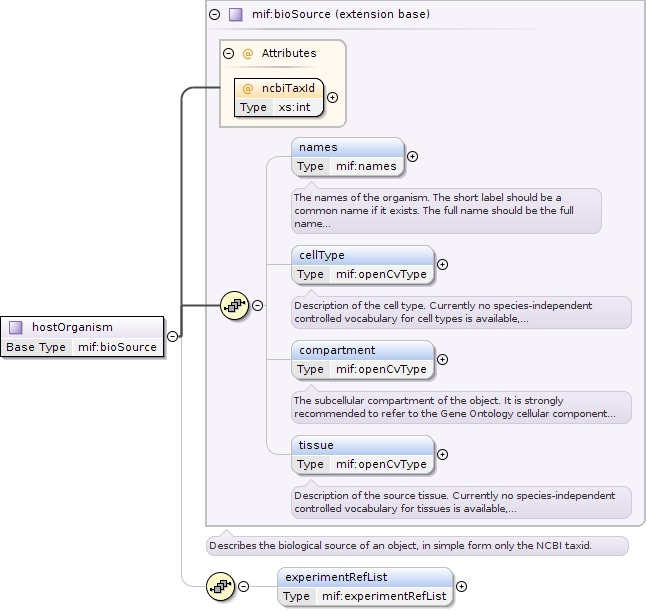Screen dimensions: 647x611
Task: Collapse the hostOrganism node children
Action: pyautogui.click(x=172, y=337)
